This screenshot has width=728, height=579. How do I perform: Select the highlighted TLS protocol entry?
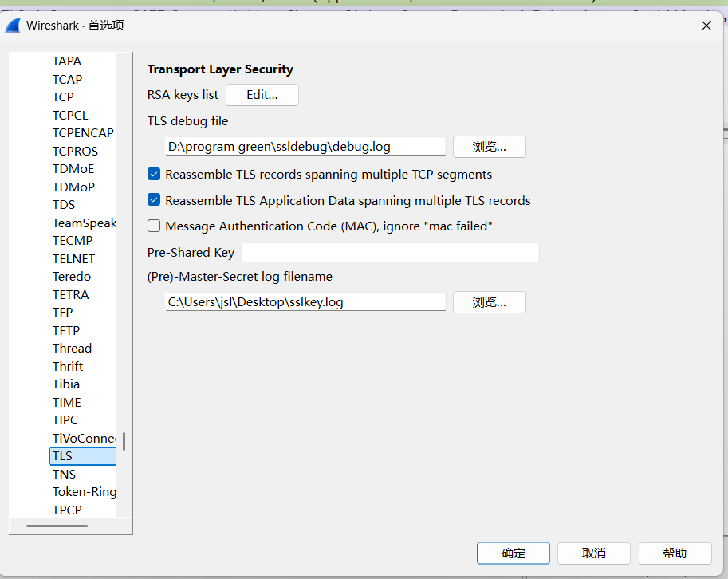[82, 456]
